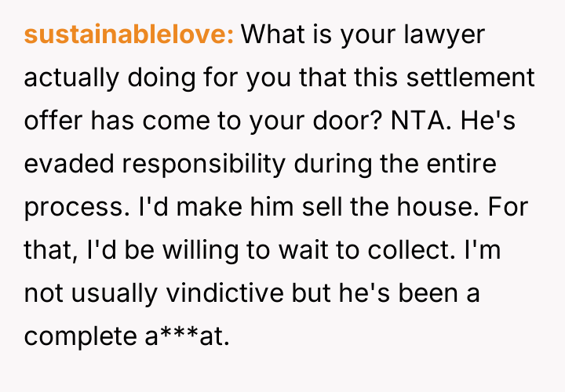565x392 pixels.
Task: Click the word "lawyer" in the comment
Action: 448,35
